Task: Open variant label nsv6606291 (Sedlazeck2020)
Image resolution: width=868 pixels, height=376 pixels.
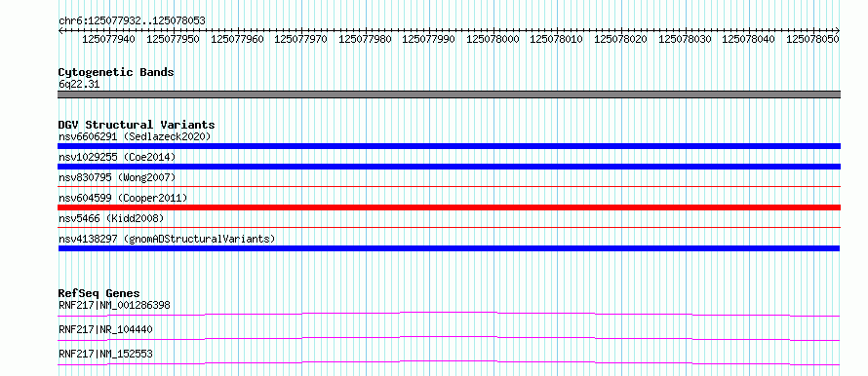Action: 135,136
